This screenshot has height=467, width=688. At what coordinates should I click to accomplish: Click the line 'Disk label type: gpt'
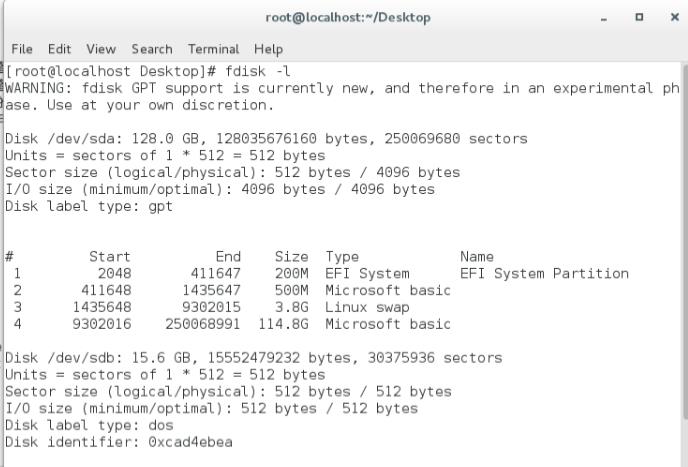pyautogui.click(x=89, y=206)
